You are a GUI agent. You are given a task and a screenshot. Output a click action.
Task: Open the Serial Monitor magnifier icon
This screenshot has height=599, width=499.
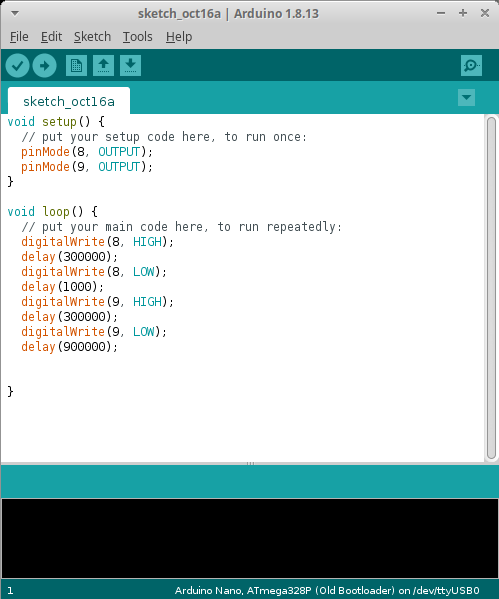point(471,66)
